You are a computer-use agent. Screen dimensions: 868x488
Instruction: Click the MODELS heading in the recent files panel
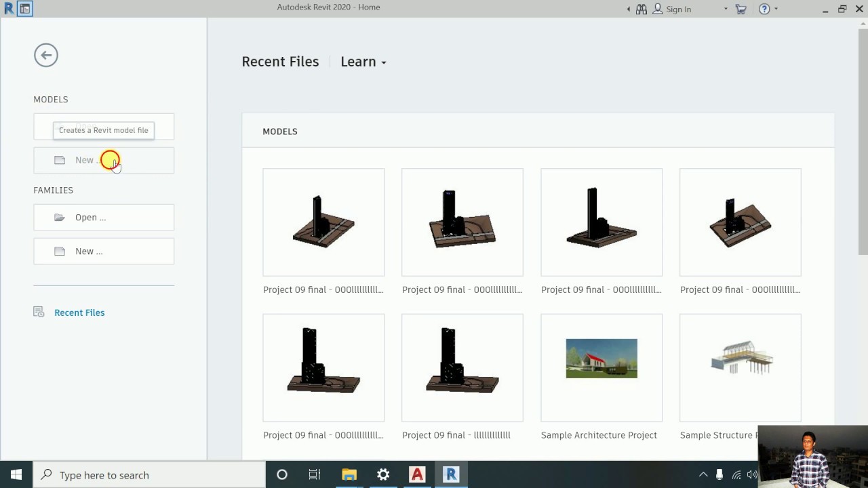(280, 131)
